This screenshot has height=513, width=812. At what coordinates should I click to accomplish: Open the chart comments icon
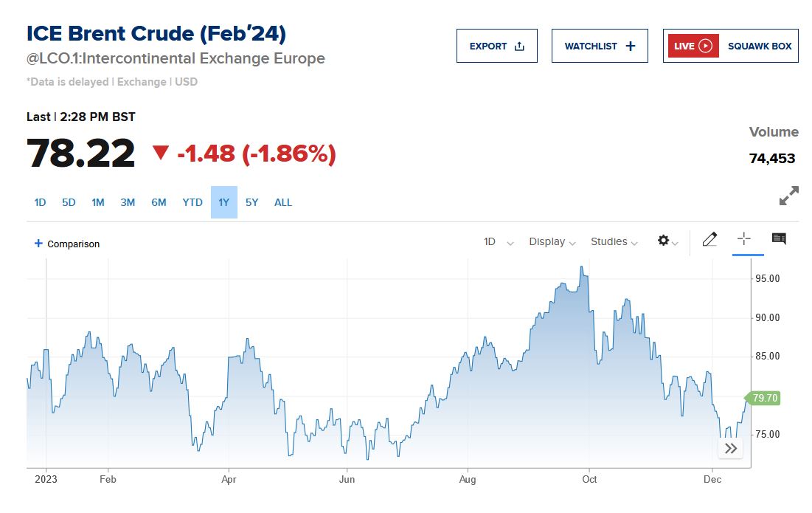coord(779,238)
